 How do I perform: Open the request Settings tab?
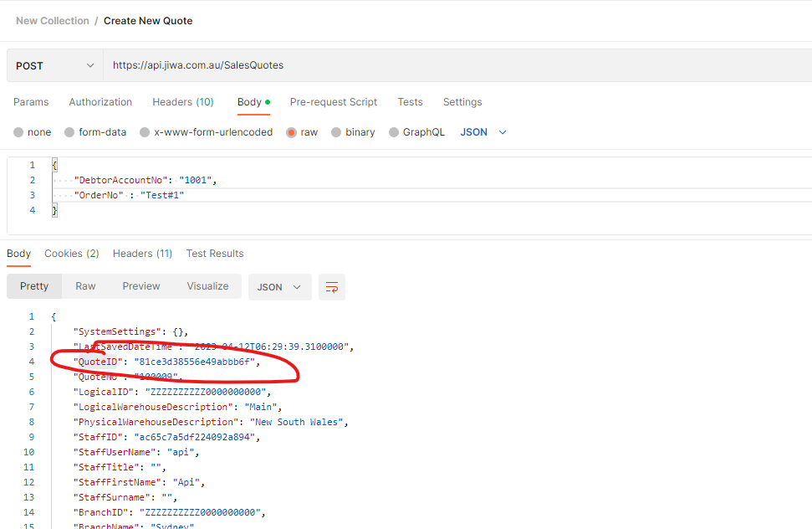coord(462,102)
